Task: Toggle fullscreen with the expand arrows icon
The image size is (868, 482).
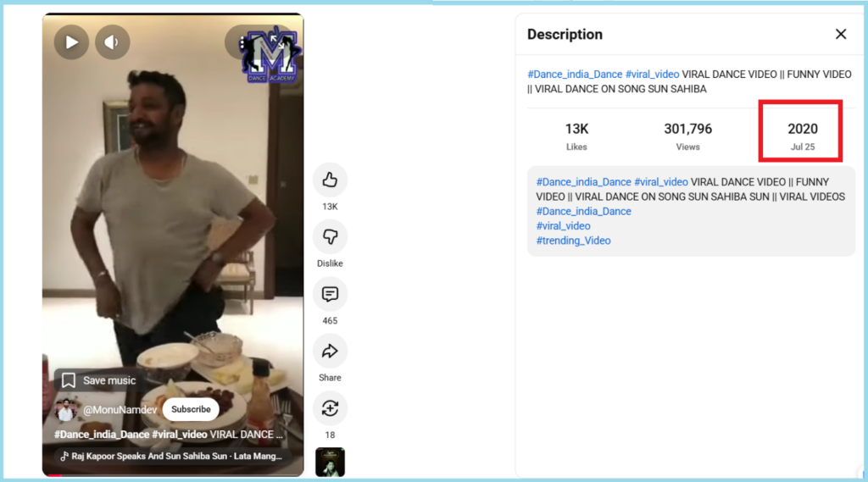Action: [x=277, y=42]
